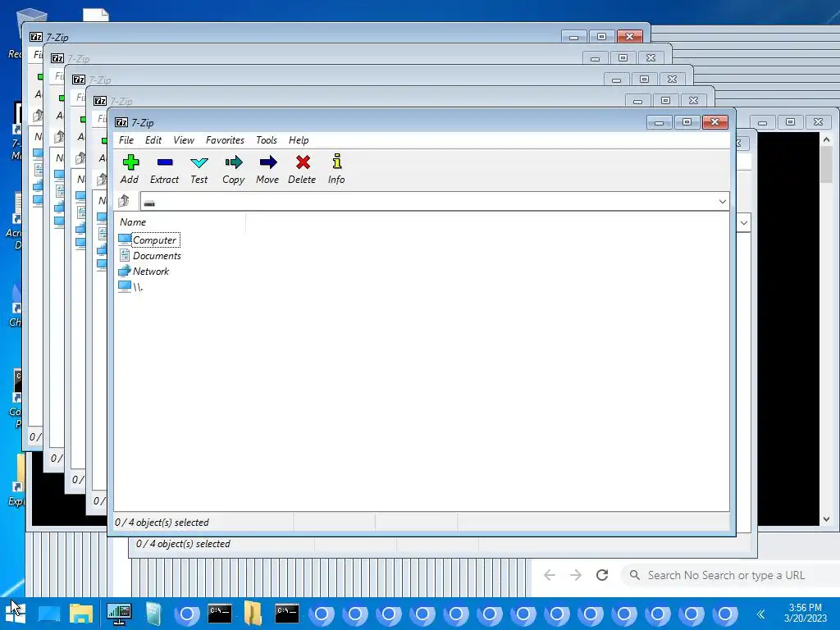Select the Documents file icon in the list
Viewport: 840px width, 630px height.
tap(125, 256)
